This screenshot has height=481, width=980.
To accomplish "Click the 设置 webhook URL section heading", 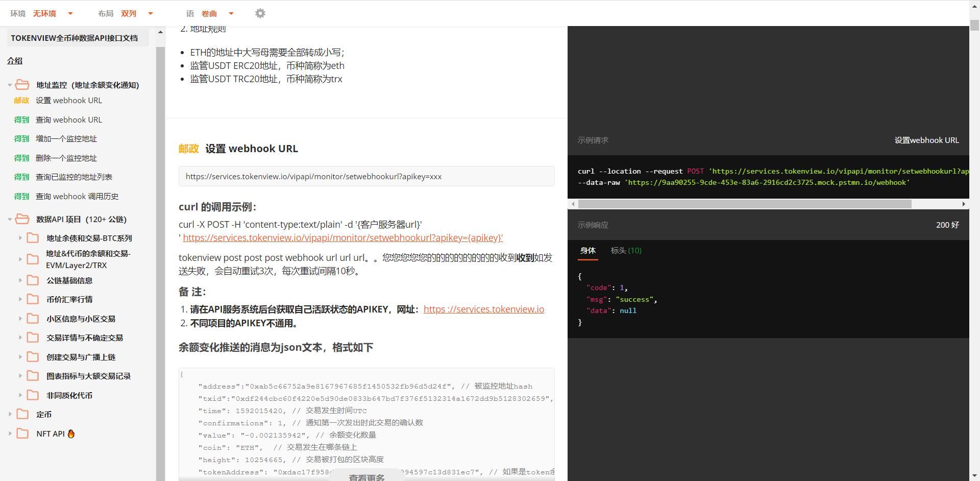I will point(252,149).
